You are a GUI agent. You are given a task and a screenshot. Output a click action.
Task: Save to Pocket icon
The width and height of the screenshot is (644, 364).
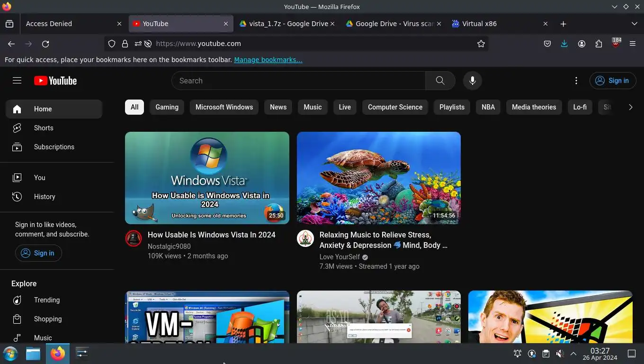tap(547, 44)
